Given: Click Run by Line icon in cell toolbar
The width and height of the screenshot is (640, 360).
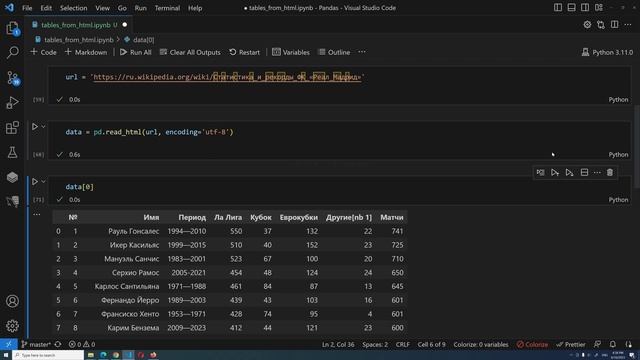Looking at the screenshot, I should (x=540, y=172).
